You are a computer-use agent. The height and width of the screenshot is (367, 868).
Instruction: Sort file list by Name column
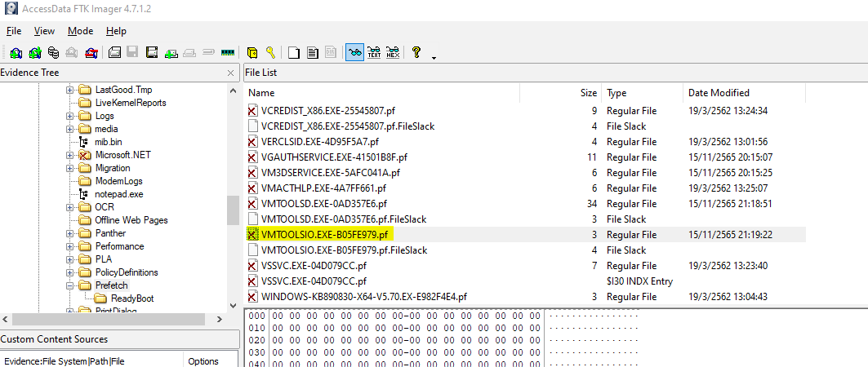pos(382,93)
